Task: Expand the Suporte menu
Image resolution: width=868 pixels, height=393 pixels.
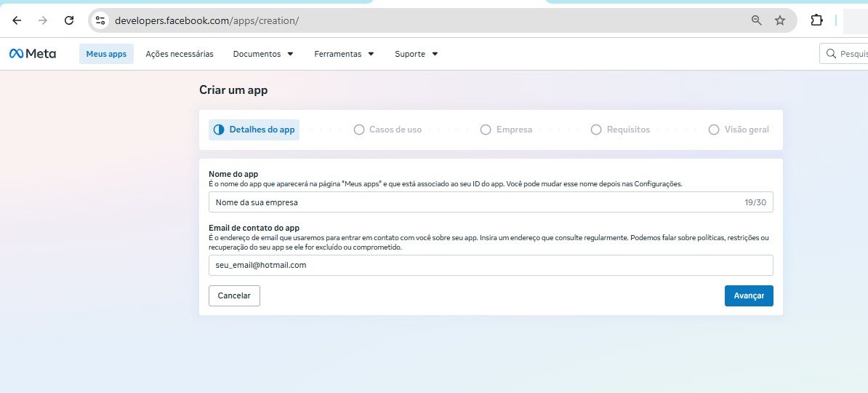Action: point(417,54)
